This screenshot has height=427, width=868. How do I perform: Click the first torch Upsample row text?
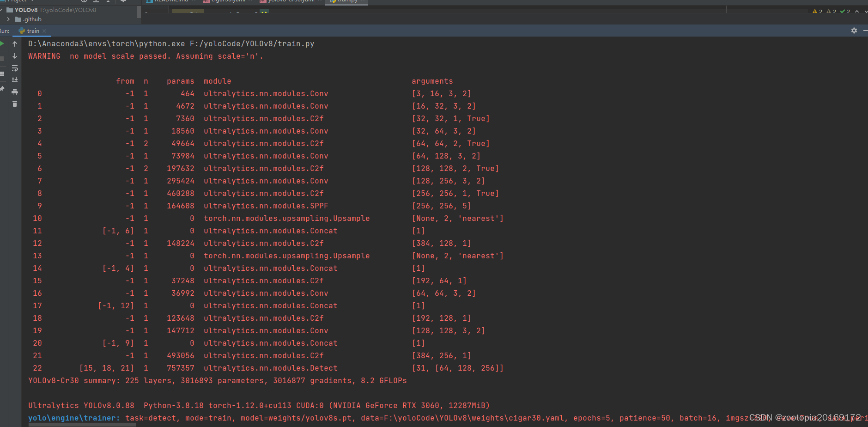point(287,219)
